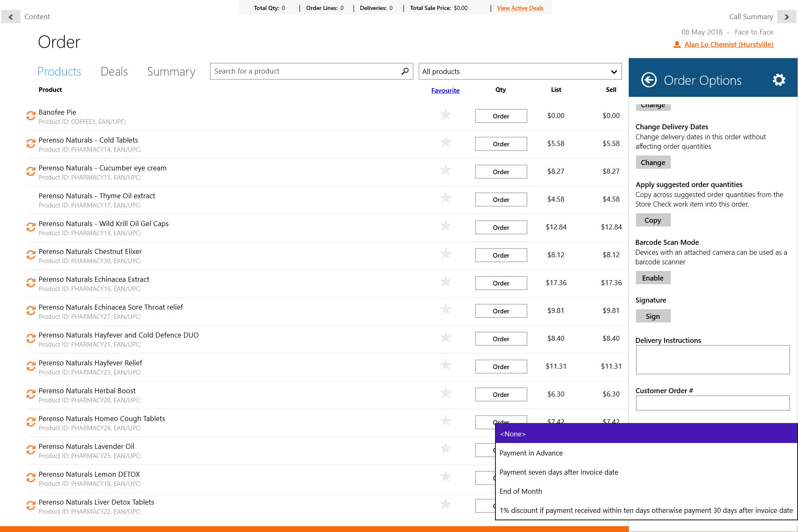The height and width of the screenshot is (532, 798).
Task: Click the Order Options back arrow icon
Action: [649, 80]
